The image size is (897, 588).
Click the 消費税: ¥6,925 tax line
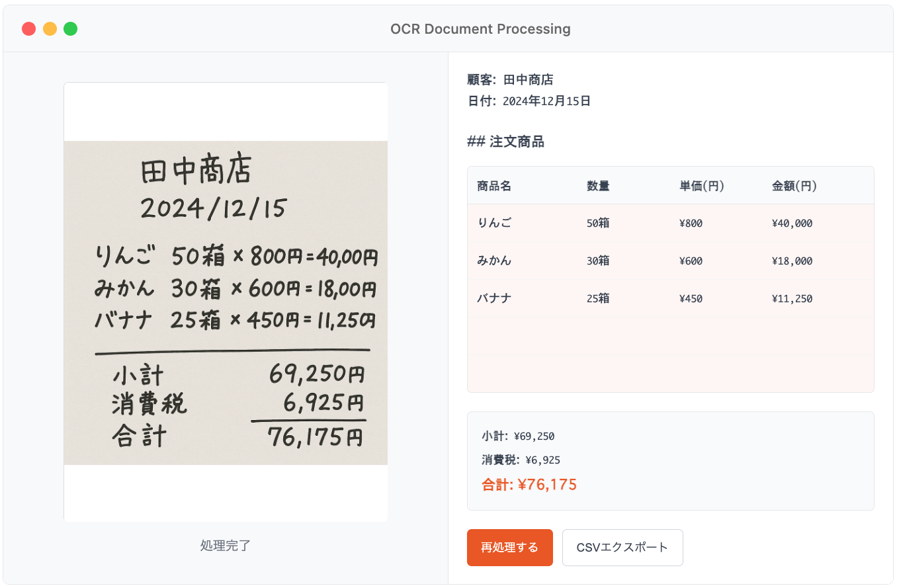click(523, 459)
